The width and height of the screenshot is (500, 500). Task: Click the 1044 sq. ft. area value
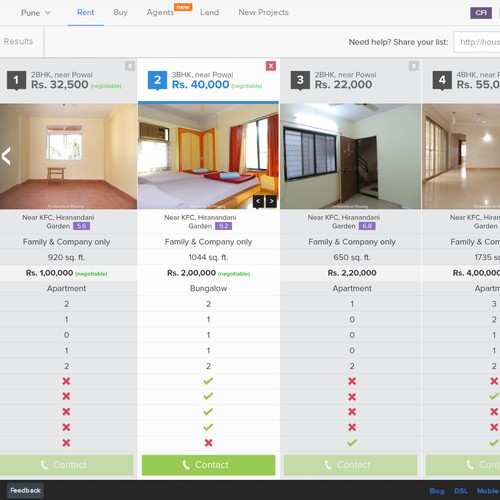208,257
